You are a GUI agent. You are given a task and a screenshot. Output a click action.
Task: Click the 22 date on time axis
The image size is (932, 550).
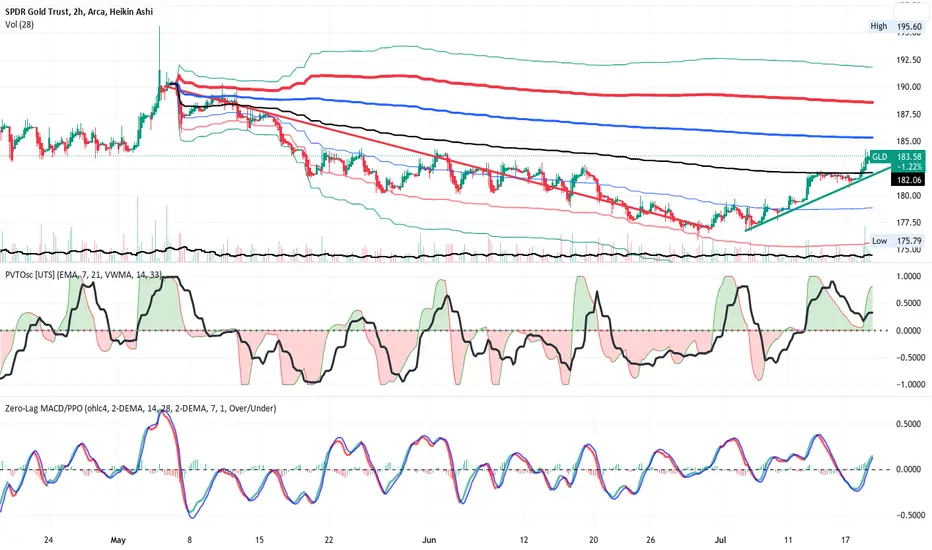(x=329, y=540)
